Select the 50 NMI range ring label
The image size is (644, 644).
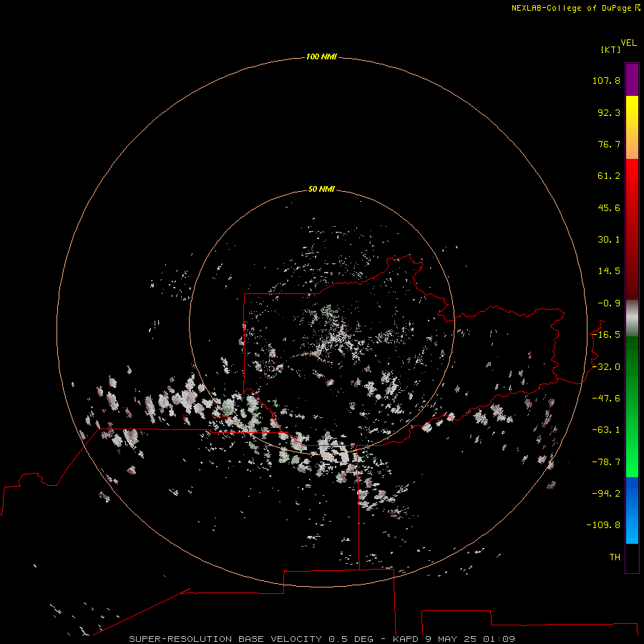[x=321, y=189]
